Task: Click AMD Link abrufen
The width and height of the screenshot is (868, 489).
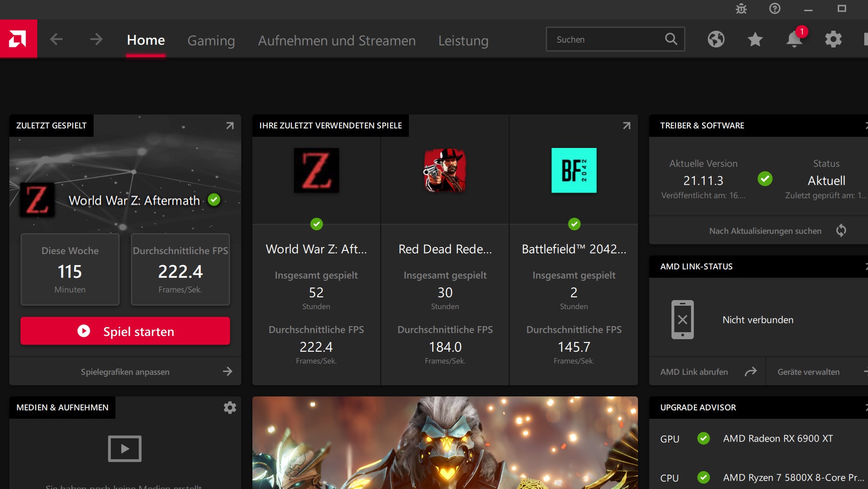Action: point(694,372)
